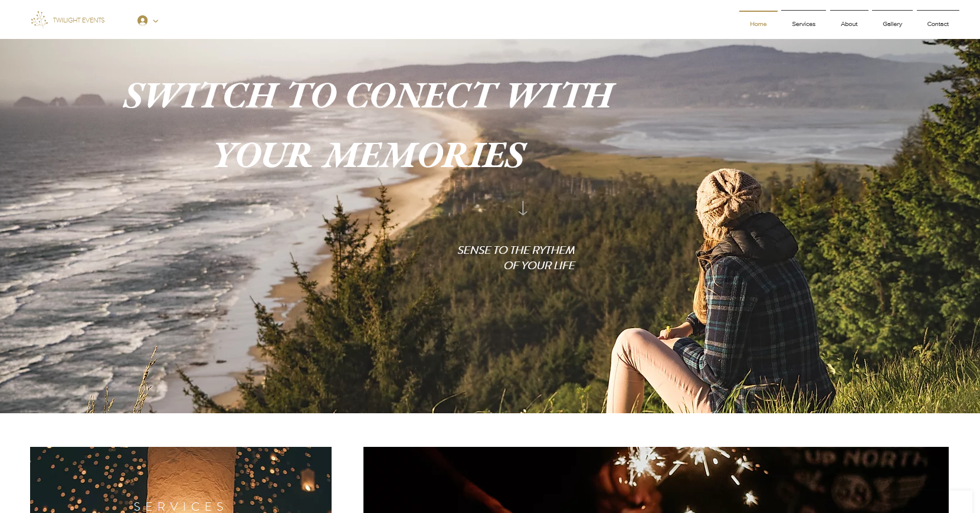Click the downward scroll arrow in hero
This screenshot has width=980, height=513.
point(523,208)
